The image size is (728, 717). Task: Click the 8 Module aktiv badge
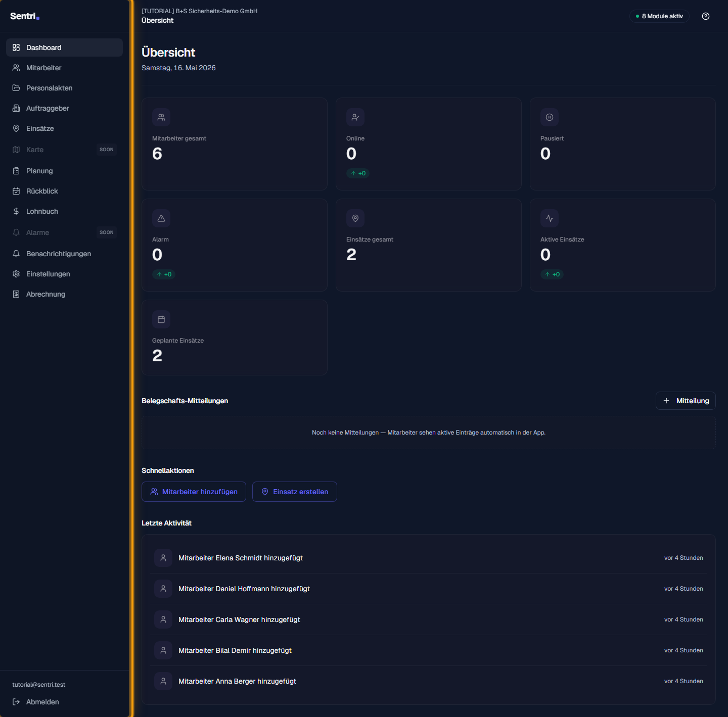[x=659, y=16]
